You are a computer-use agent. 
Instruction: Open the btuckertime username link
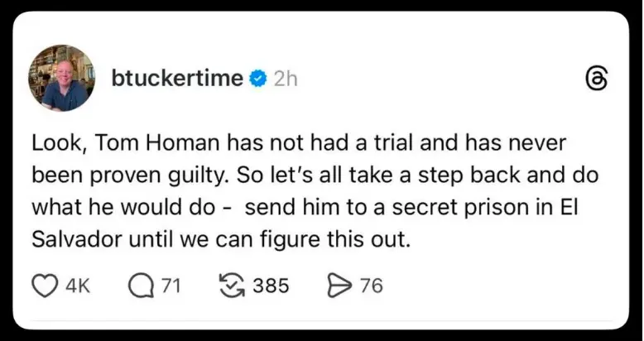[x=177, y=79]
